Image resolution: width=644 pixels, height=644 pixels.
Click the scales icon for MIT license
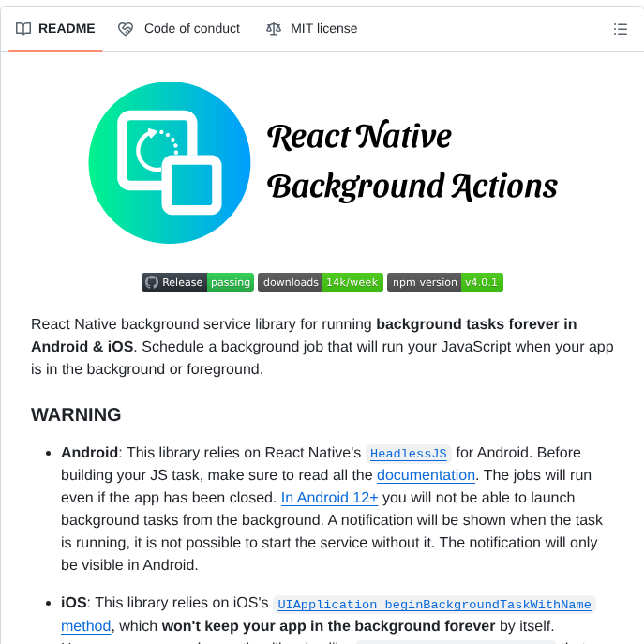[274, 29]
